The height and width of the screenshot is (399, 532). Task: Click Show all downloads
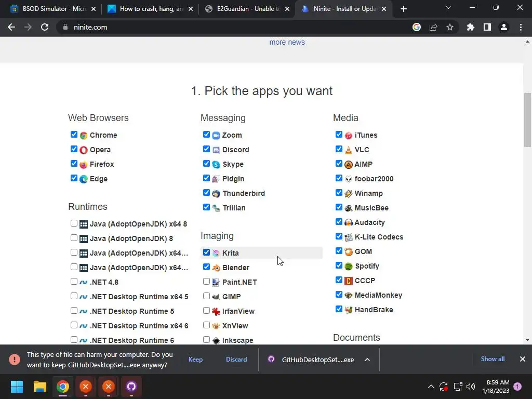493,359
